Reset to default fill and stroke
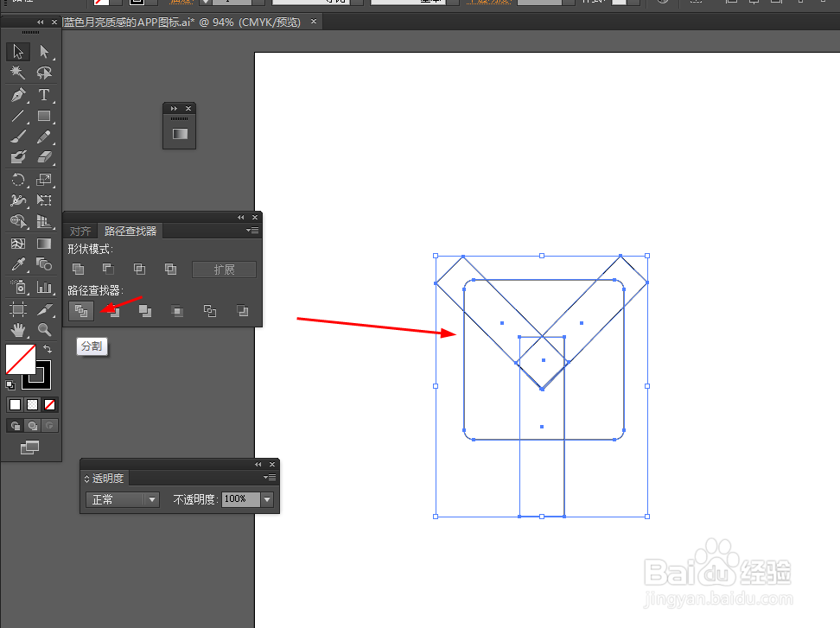This screenshot has height=628, width=840. pos(10,384)
